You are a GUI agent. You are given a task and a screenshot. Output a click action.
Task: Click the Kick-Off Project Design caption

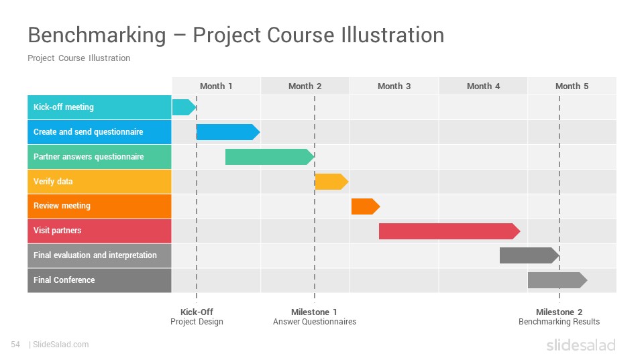197,317
